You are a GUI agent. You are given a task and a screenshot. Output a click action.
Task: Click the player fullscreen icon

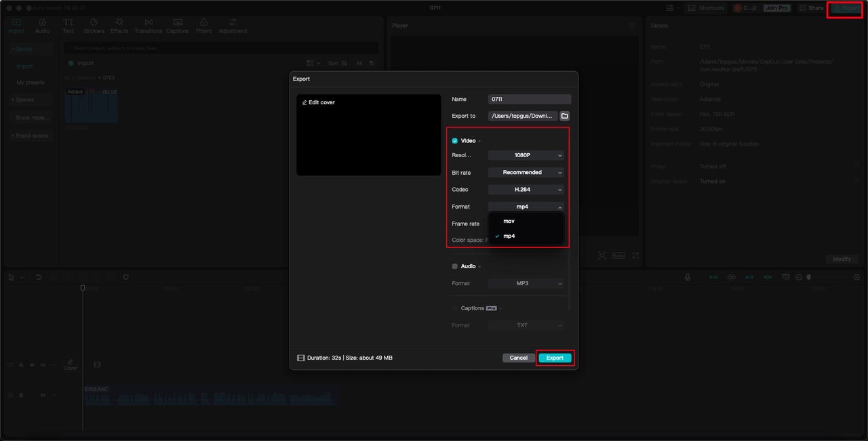[635, 255]
